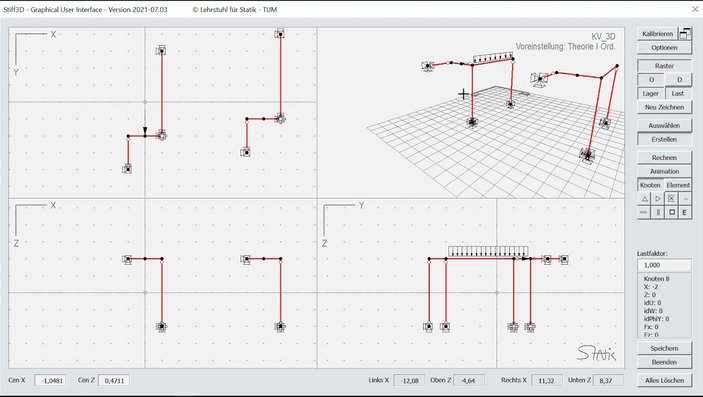Select the square fixed support icon

(671, 212)
